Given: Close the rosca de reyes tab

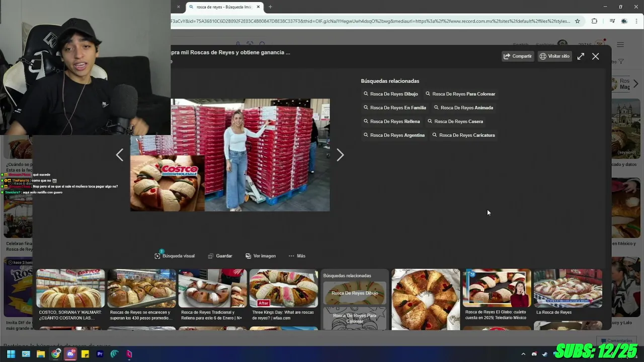Looking at the screenshot, I should (259, 7).
